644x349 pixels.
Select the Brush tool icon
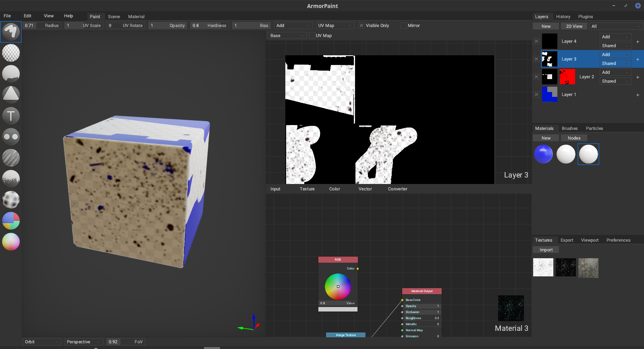pyautogui.click(x=11, y=32)
